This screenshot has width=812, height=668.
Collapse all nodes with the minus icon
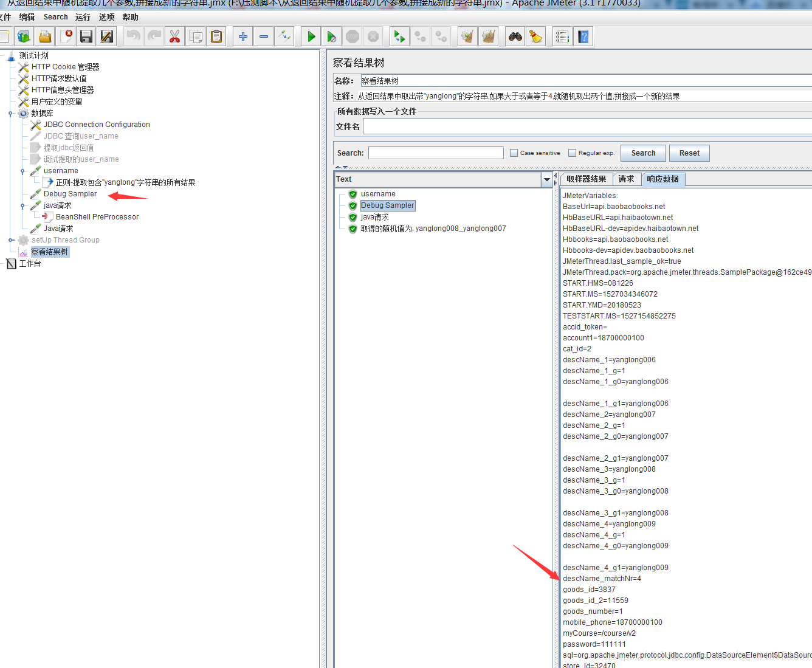click(264, 36)
